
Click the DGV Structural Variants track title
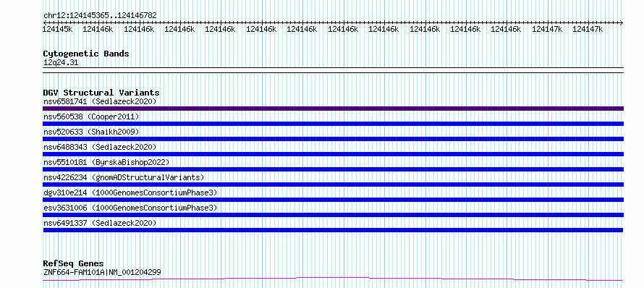[101, 93]
